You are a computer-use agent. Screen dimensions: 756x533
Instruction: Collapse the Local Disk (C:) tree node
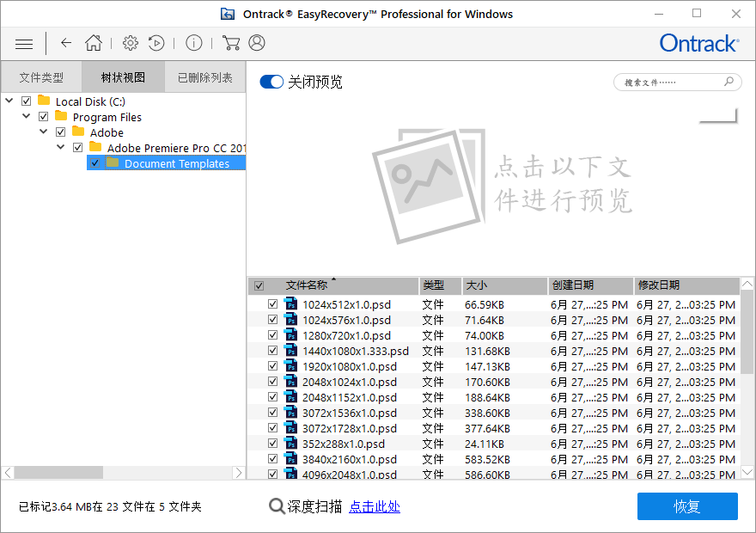(9, 101)
